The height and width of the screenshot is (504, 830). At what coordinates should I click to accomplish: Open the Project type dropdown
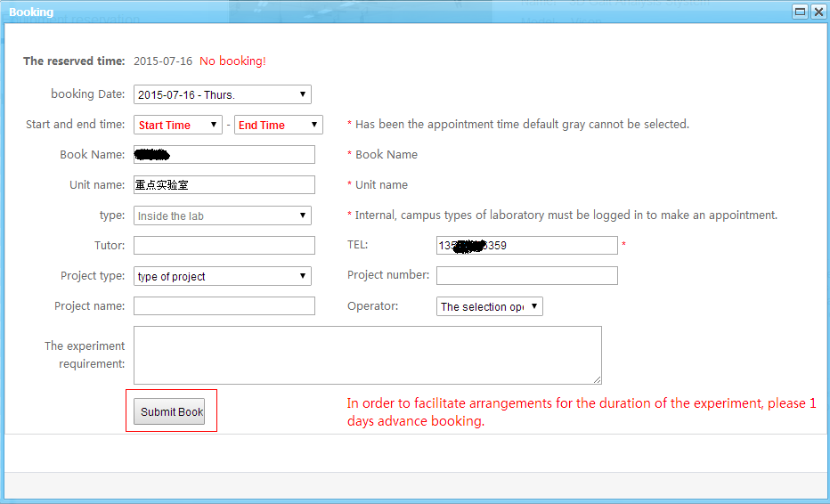pos(222,276)
